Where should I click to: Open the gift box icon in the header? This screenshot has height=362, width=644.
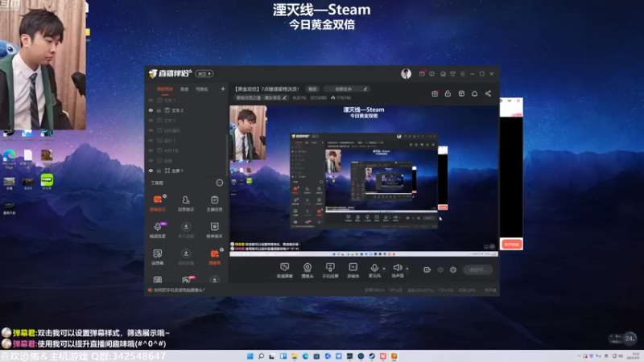(435, 93)
